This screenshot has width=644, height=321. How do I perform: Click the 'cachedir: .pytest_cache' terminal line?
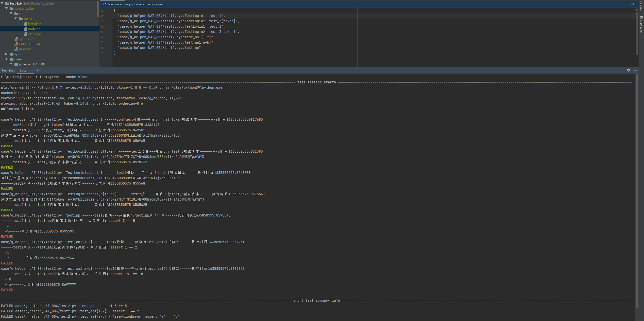[24, 93]
